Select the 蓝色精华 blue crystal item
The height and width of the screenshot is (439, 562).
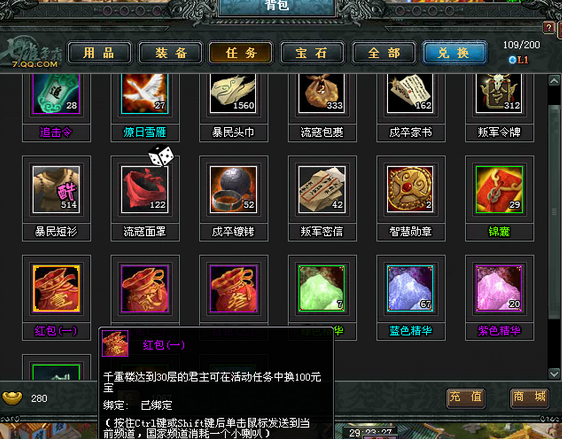[410, 288]
